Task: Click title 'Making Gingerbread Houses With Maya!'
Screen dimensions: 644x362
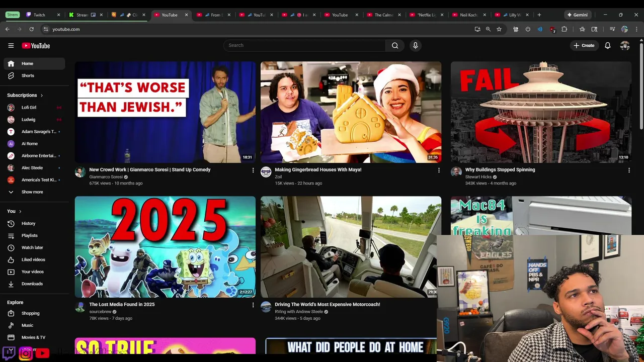Action: coord(318,169)
